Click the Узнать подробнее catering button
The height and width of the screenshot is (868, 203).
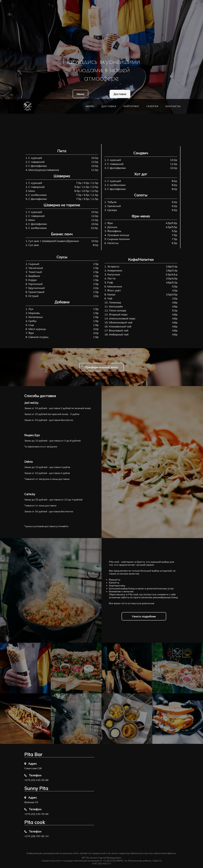144,616
